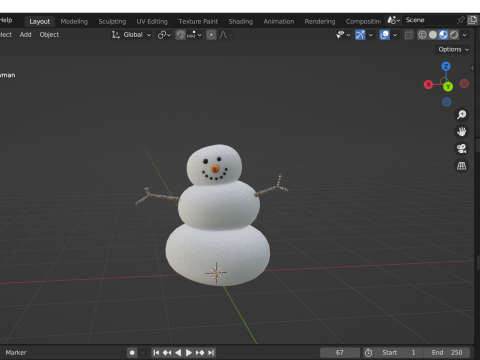Click the red X axis gizmo handle
The height and width of the screenshot is (360, 480).
click(428, 84)
